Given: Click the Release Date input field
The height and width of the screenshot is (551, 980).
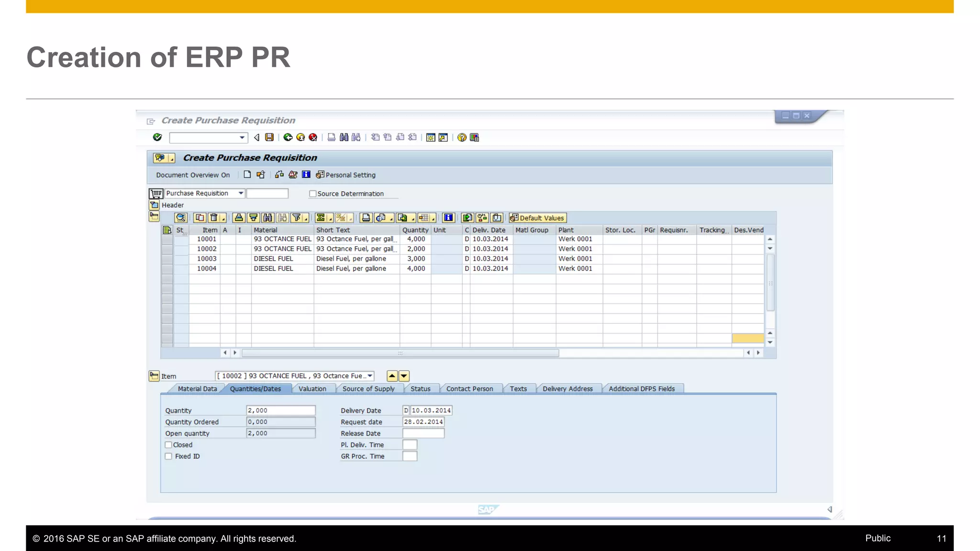Looking at the screenshot, I should 423,433.
